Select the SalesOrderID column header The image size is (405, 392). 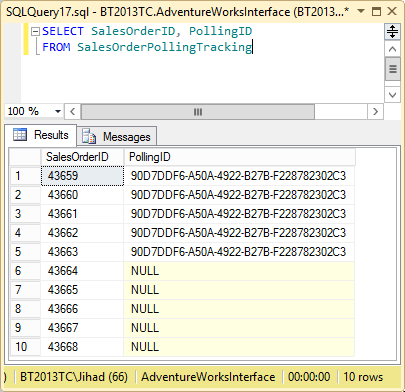click(82, 157)
